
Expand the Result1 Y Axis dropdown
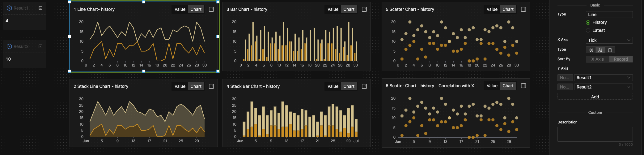click(603, 78)
